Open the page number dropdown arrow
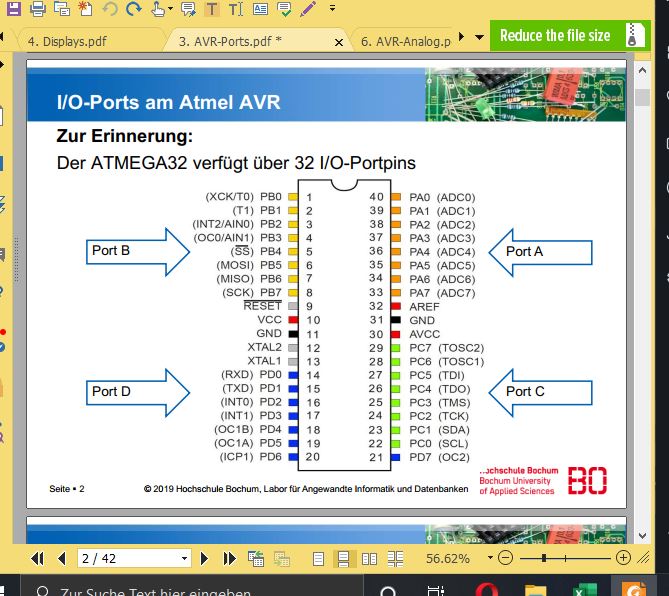669x596 pixels. (184, 558)
